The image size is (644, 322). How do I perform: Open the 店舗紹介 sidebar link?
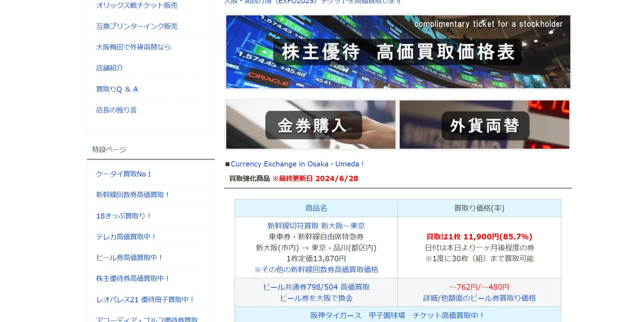pyautogui.click(x=109, y=68)
